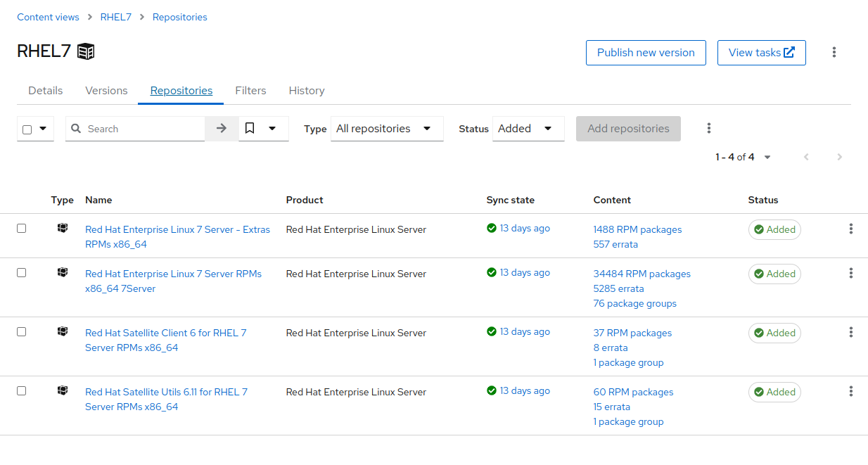Go to Content views breadcrumb
The height and width of the screenshot is (465, 868).
pyautogui.click(x=49, y=17)
